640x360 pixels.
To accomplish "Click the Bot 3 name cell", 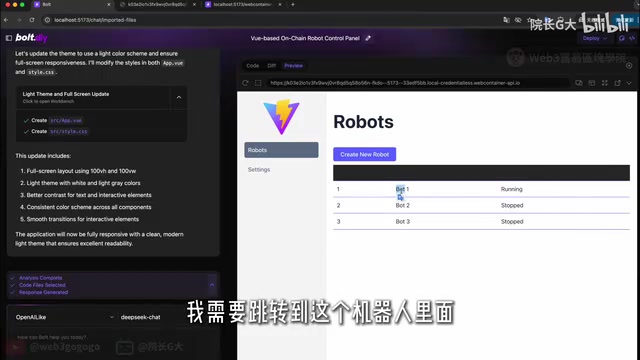I will click(402, 222).
